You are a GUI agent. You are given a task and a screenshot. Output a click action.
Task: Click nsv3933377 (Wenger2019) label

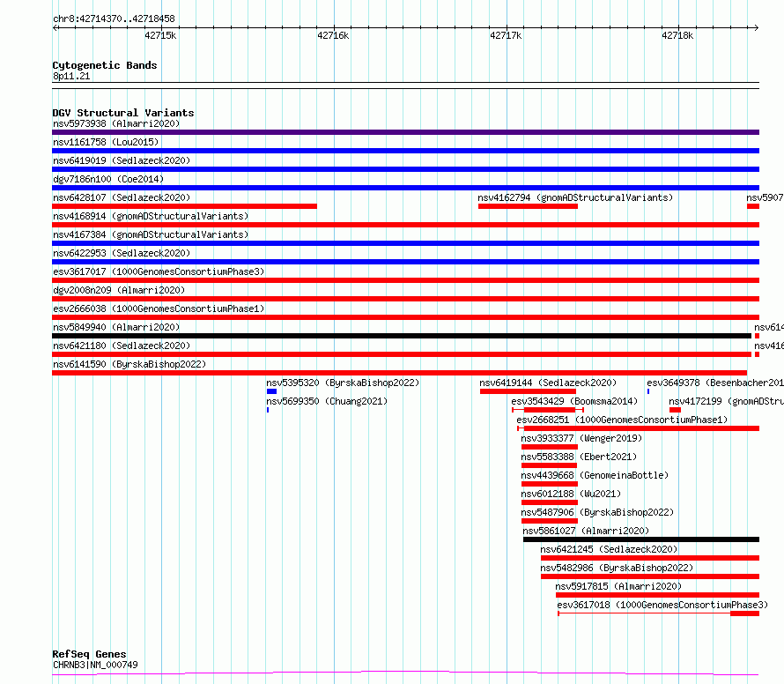(581, 438)
